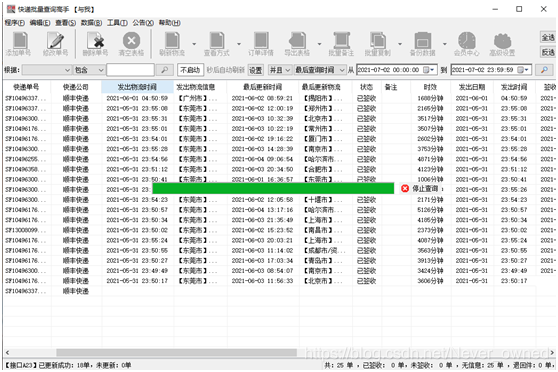Click the keyword filter text box
This screenshot has height=372, width=558.
click(130, 70)
